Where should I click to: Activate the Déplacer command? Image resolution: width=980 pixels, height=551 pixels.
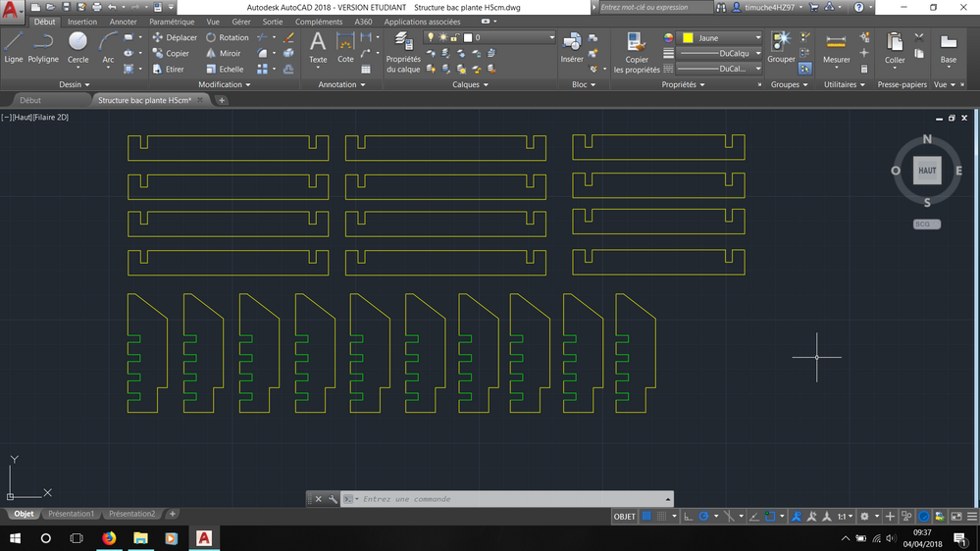[x=175, y=37]
